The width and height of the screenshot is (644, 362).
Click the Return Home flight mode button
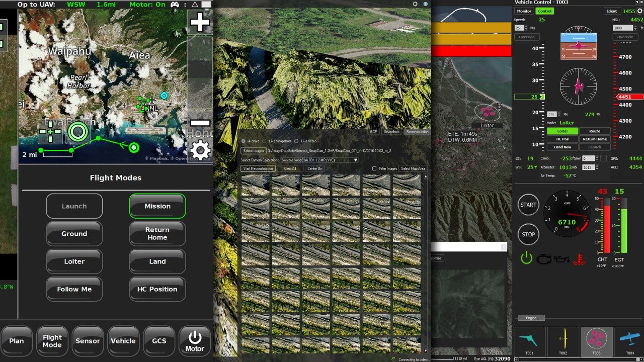[x=157, y=234]
